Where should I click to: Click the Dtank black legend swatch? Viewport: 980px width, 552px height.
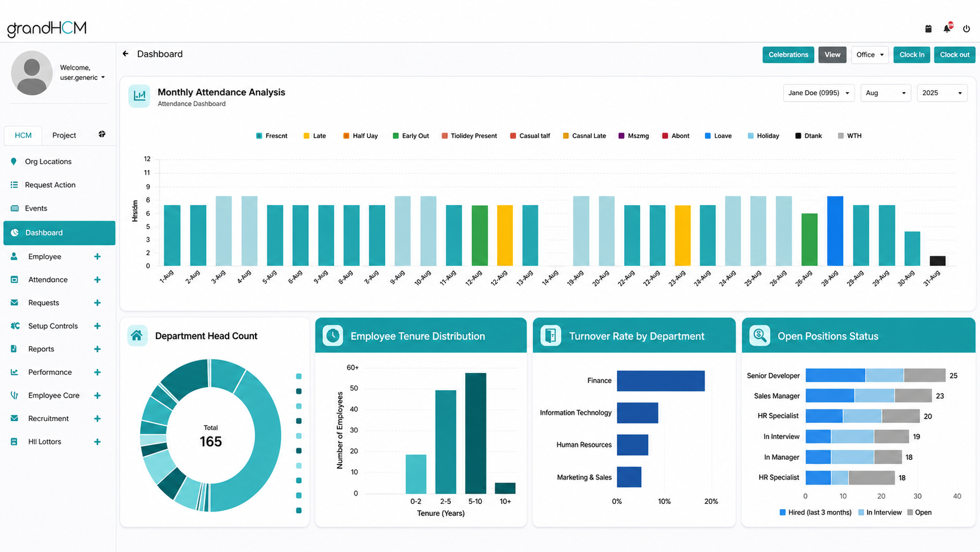click(798, 136)
